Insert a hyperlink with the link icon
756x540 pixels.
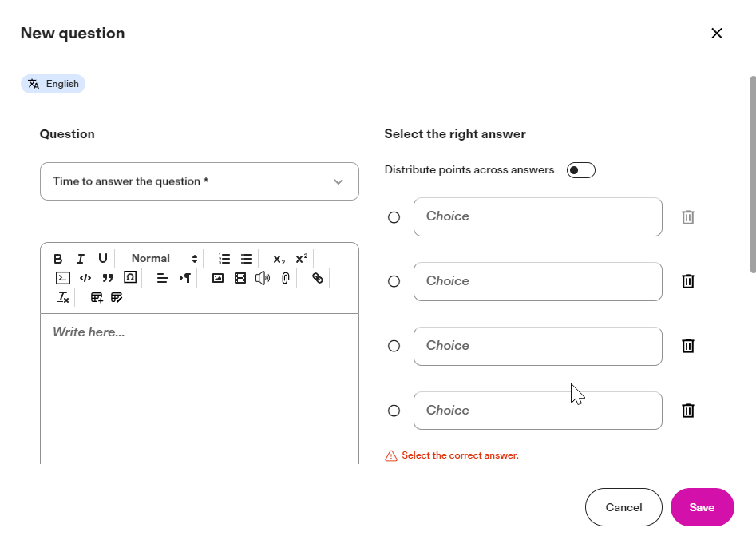click(317, 278)
